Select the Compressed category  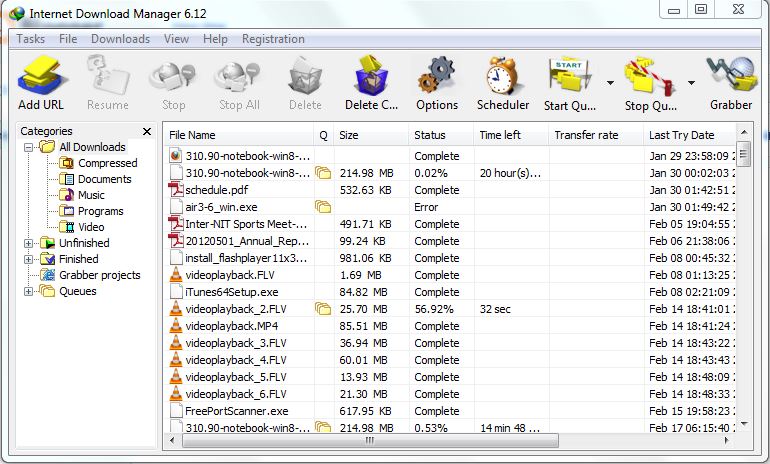click(x=108, y=163)
